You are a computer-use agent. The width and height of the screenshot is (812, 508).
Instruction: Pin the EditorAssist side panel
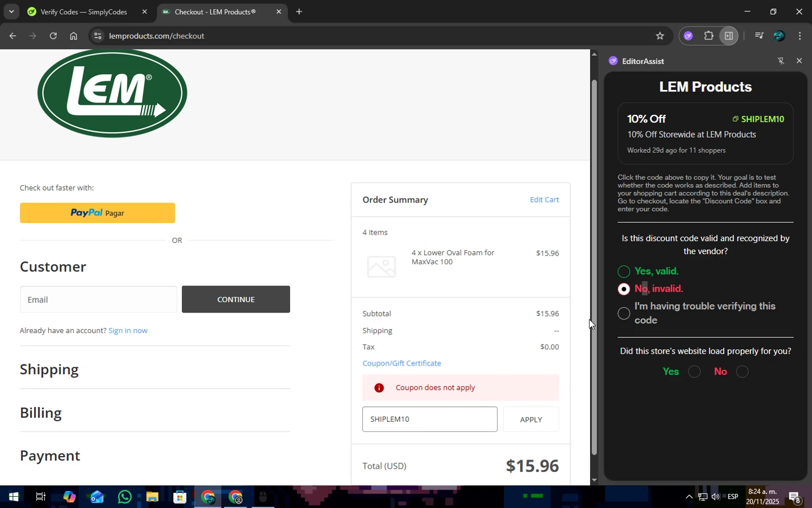pos(781,61)
